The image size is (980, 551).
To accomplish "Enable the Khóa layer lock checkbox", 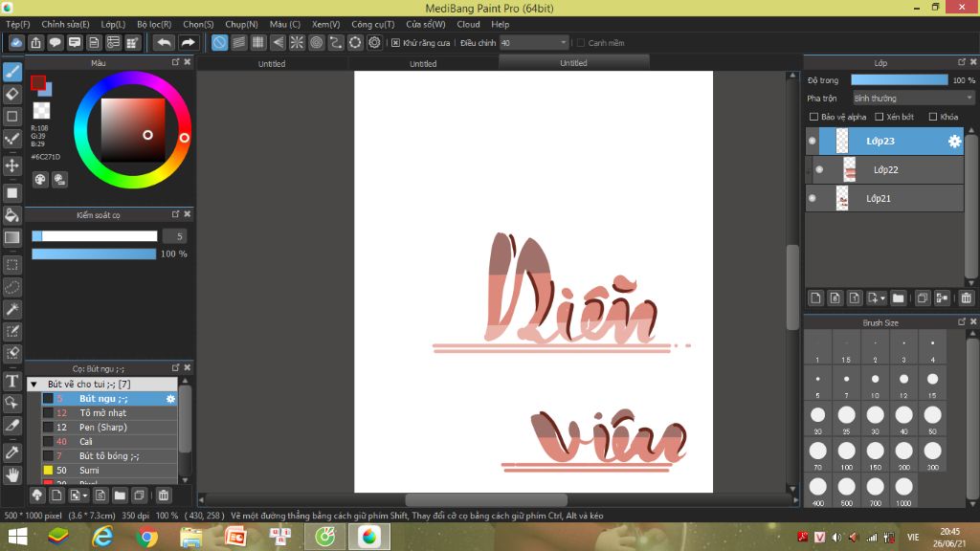I will coord(933,117).
